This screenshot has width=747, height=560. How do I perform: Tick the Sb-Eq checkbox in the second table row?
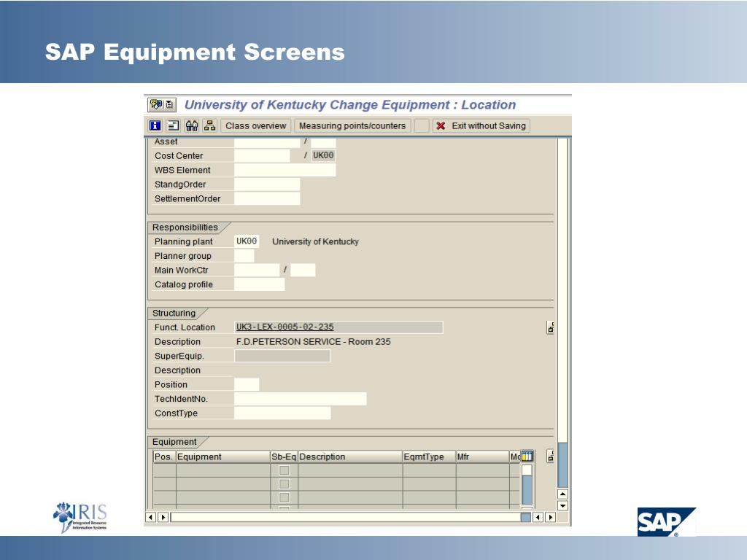pyautogui.click(x=284, y=484)
